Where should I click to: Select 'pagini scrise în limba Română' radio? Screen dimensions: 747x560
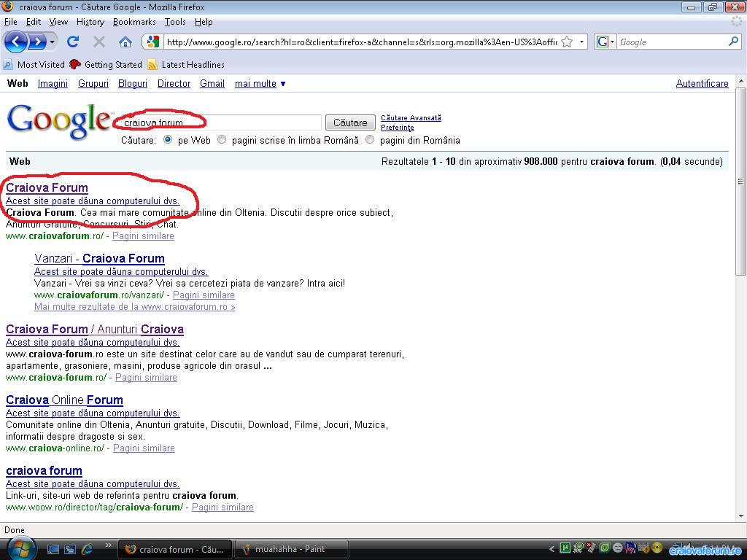222,140
